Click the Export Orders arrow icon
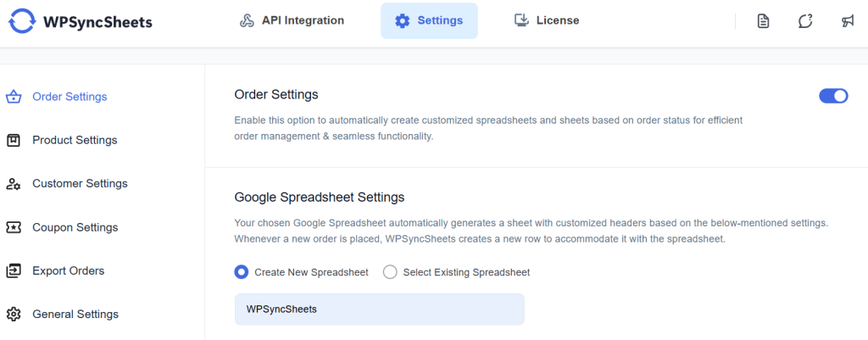This screenshot has width=868, height=340. (14, 270)
